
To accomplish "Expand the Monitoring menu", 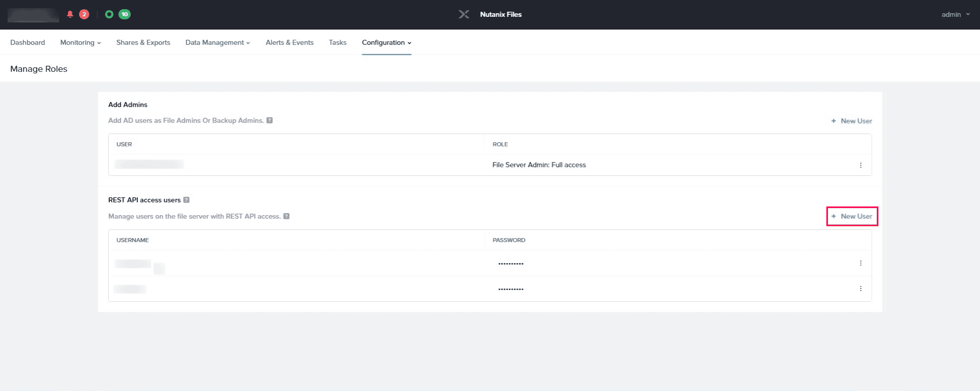I will tap(81, 42).
